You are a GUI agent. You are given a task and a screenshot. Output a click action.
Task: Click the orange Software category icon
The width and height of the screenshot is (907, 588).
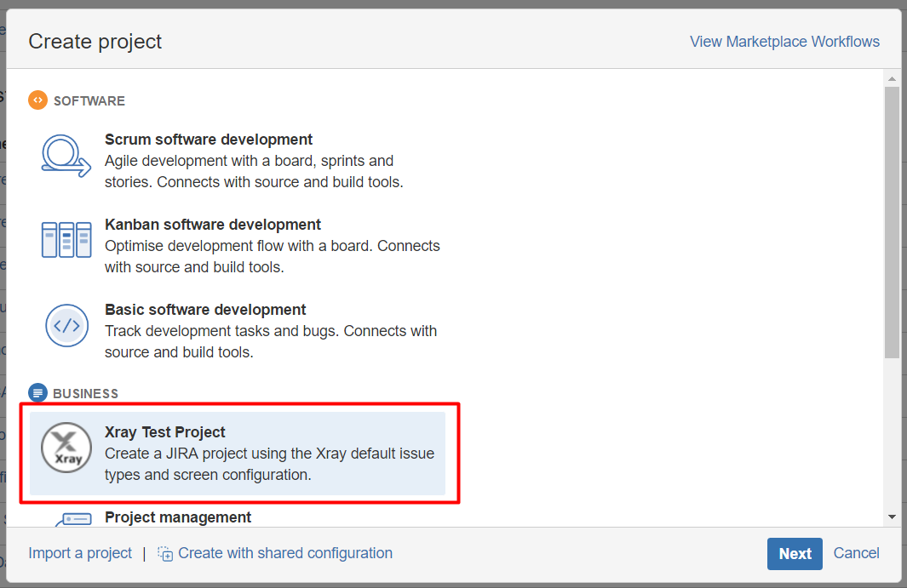[37, 100]
